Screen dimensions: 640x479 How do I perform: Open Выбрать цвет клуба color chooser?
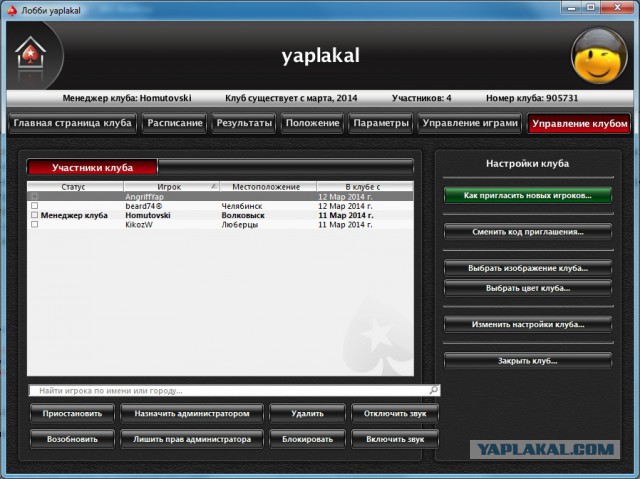528,288
